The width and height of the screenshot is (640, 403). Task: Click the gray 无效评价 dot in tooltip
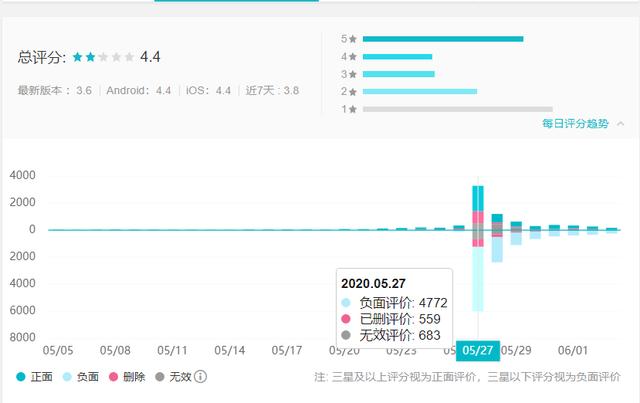coord(346,335)
